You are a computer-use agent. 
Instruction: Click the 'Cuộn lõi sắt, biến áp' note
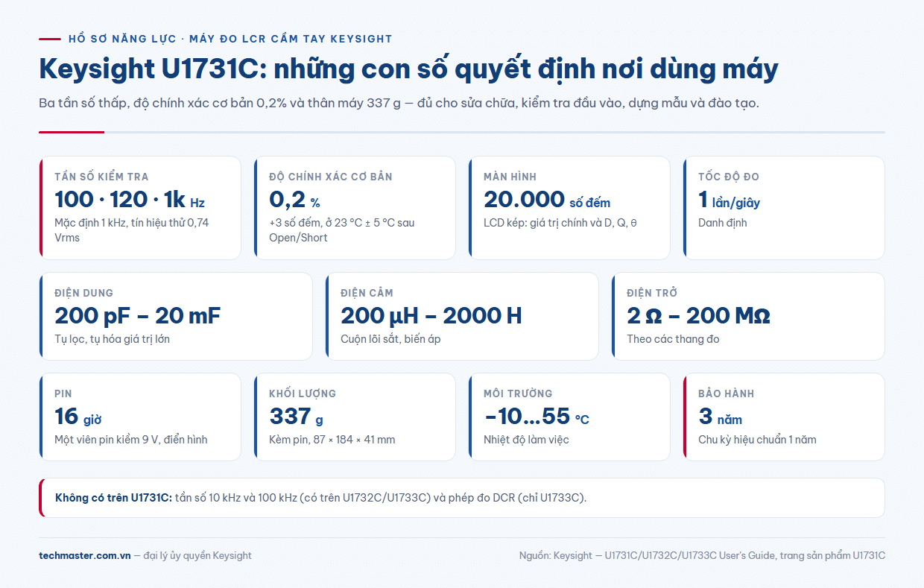pyautogui.click(x=391, y=339)
